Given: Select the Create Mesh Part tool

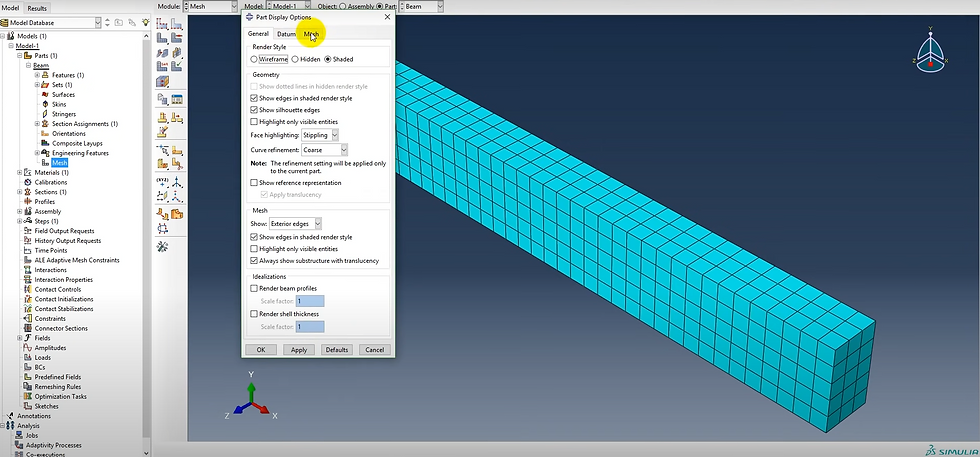Looking at the screenshot, I should (162, 99).
